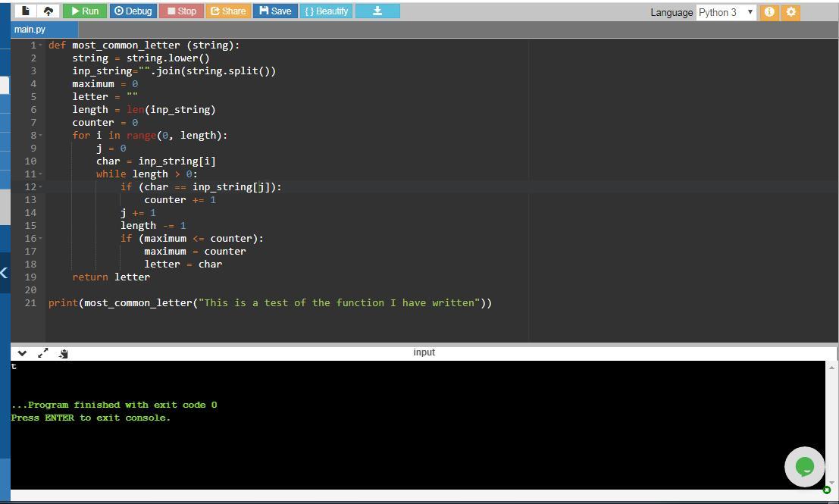Expand the console to fullscreen

pyautogui.click(x=42, y=353)
